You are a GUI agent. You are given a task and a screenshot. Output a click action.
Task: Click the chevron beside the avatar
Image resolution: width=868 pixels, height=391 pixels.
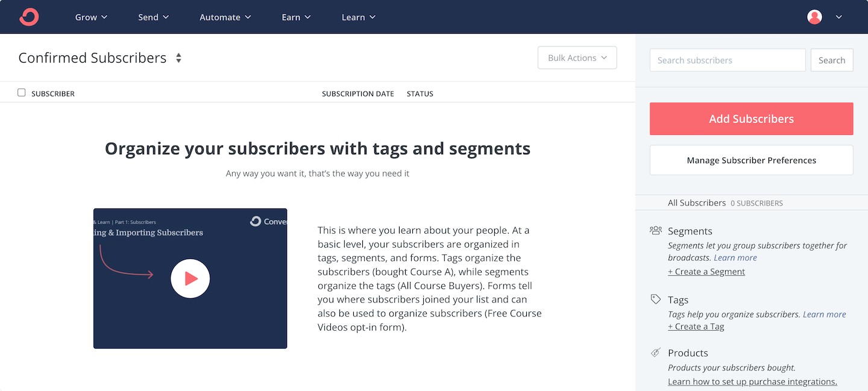coord(838,17)
